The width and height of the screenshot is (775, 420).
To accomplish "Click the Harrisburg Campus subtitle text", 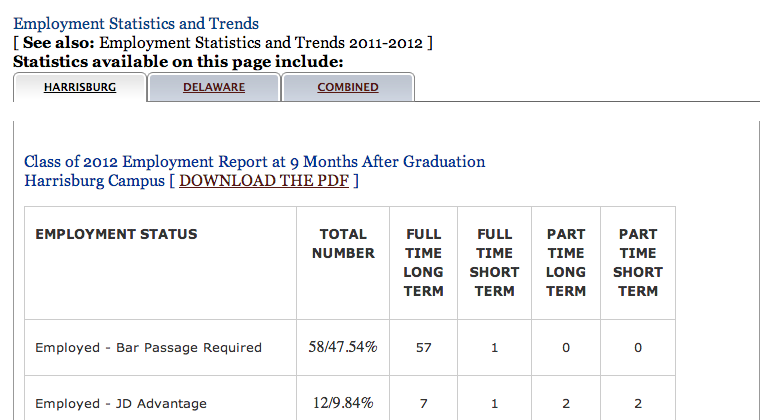I will [94, 181].
